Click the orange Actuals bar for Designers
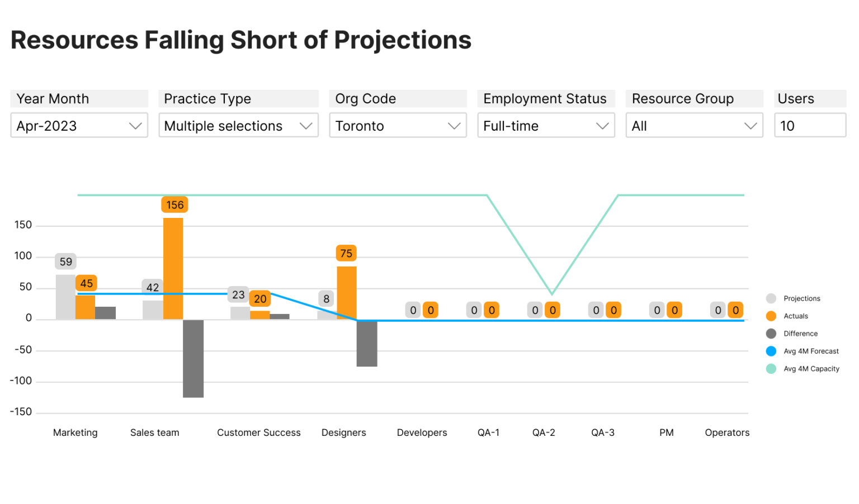Screen dimensions: 859x504 [346, 292]
